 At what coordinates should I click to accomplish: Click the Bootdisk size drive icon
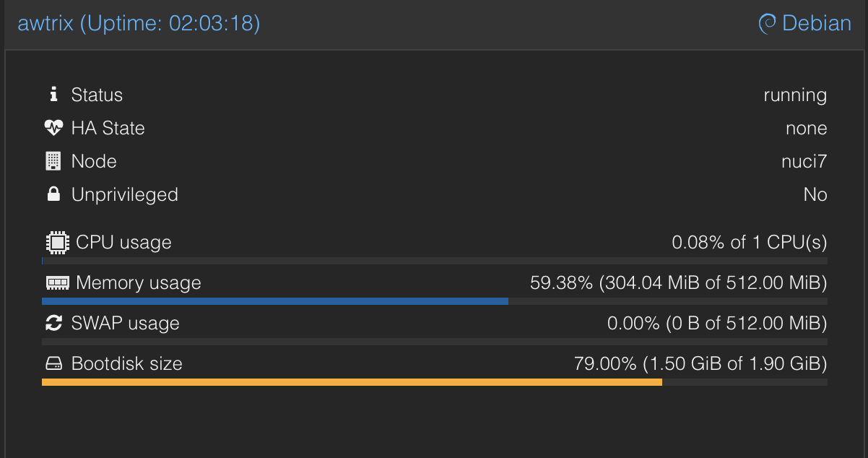click(x=54, y=363)
